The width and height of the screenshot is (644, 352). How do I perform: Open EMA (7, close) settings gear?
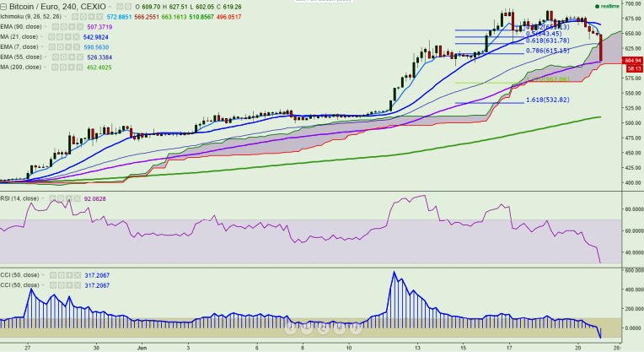click(x=61, y=47)
